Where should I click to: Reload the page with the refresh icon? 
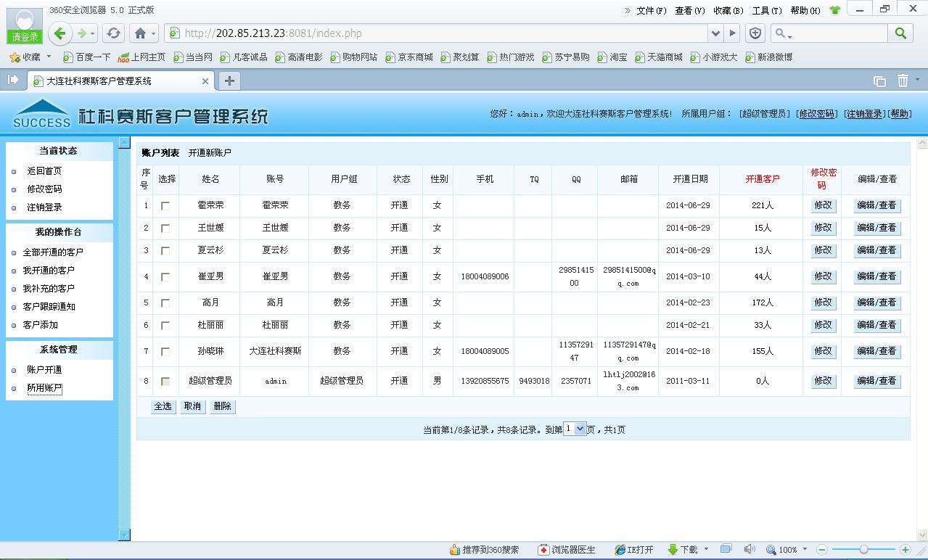click(x=113, y=33)
